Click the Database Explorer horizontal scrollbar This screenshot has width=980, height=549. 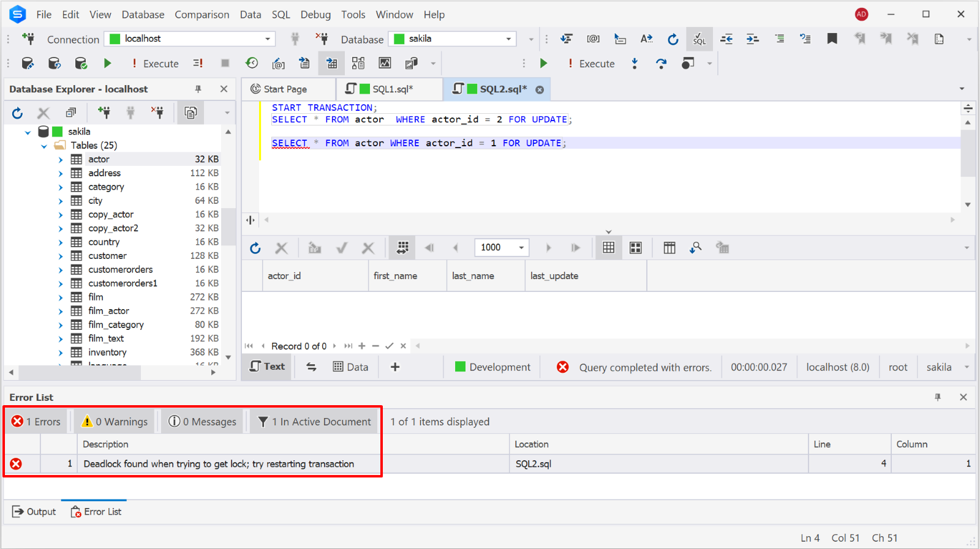tap(80, 372)
